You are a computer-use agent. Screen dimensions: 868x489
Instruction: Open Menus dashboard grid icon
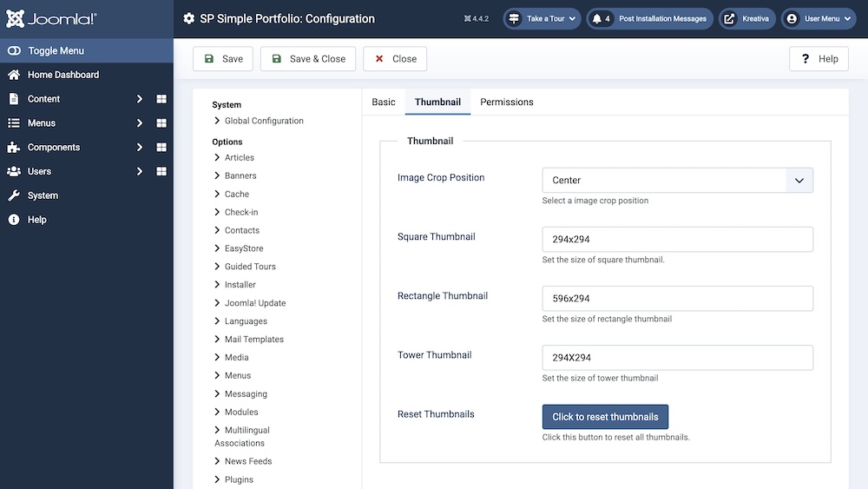pyautogui.click(x=161, y=123)
